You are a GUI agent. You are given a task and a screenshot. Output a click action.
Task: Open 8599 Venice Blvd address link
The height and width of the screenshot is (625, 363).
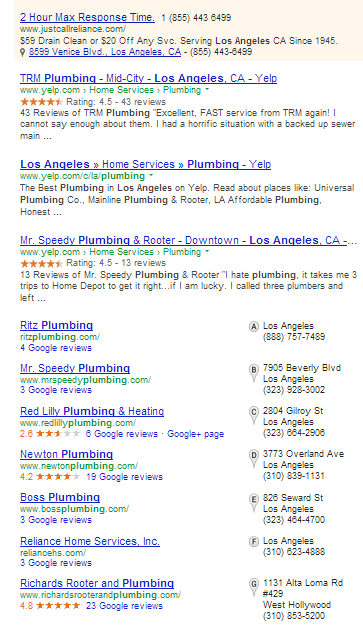tap(105, 52)
